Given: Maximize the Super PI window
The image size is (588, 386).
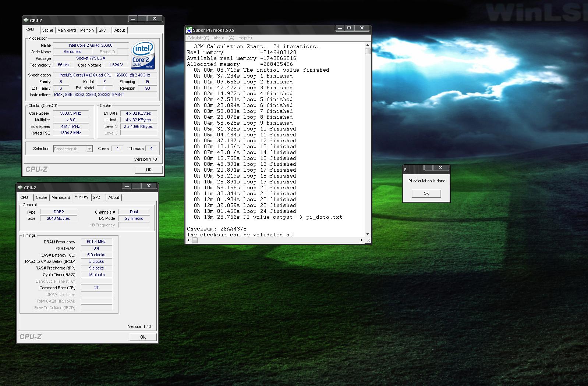Looking at the screenshot, I should pyautogui.click(x=349, y=28).
